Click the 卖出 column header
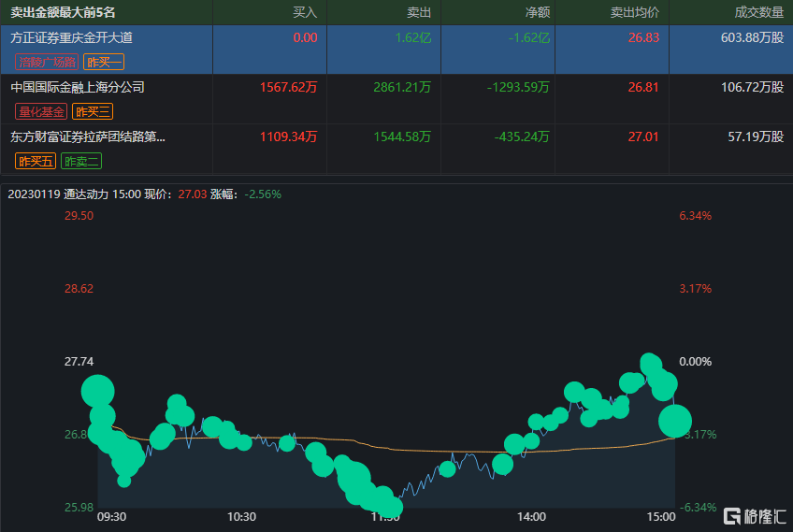 tap(419, 13)
